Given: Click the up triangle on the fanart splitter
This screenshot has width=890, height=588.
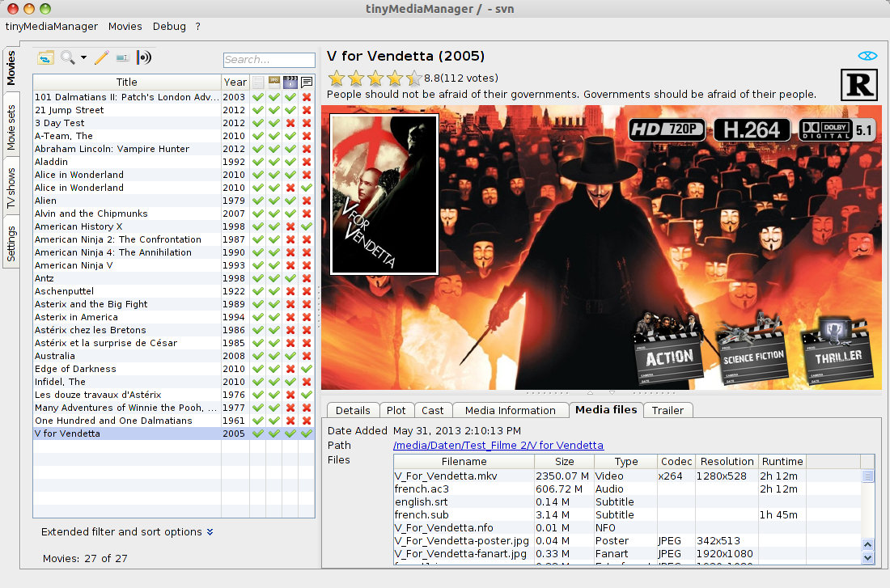Looking at the screenshot, I should click(590, 393).
